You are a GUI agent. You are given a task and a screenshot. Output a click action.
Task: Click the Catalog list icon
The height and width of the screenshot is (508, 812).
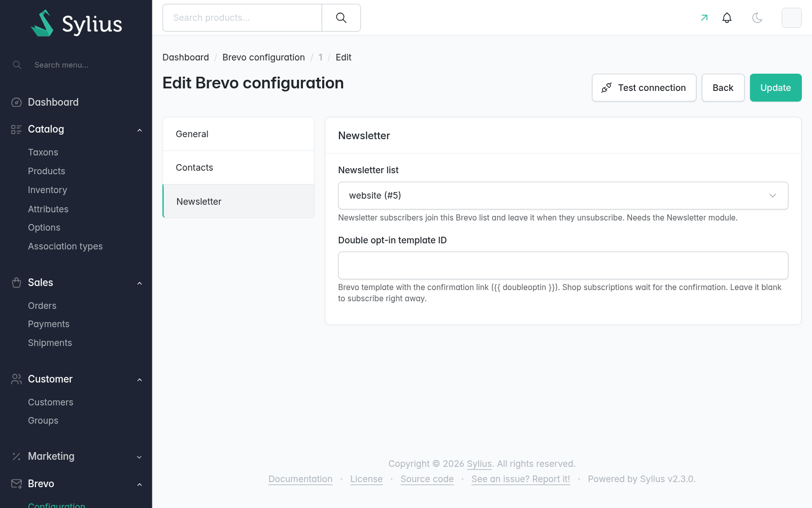click(x=16, y=129)
